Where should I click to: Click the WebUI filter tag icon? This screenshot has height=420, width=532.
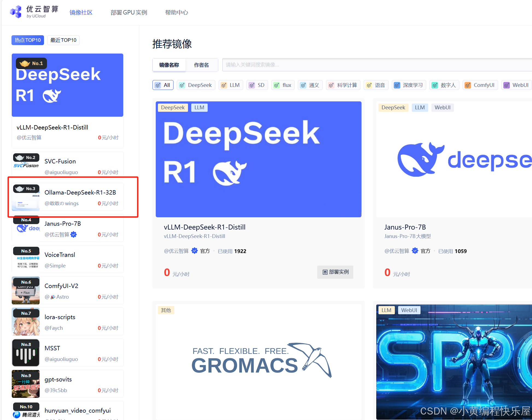coord(507,85)
